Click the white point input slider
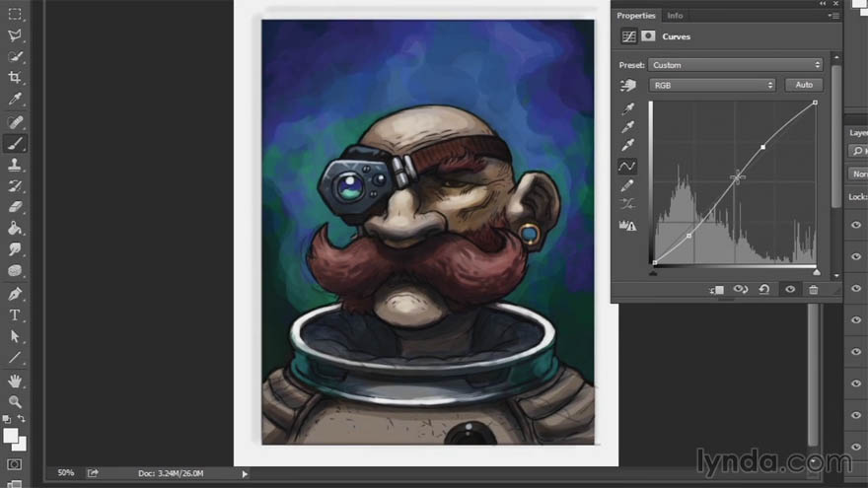 click(817, 272)
